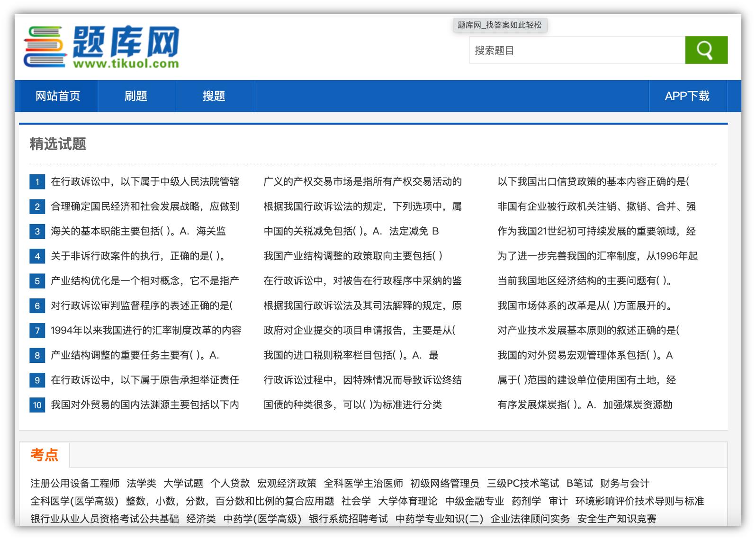Open question 为了进一步完善我国的汇率制度
Screen dimensions: 756x540
pos(598,256)
